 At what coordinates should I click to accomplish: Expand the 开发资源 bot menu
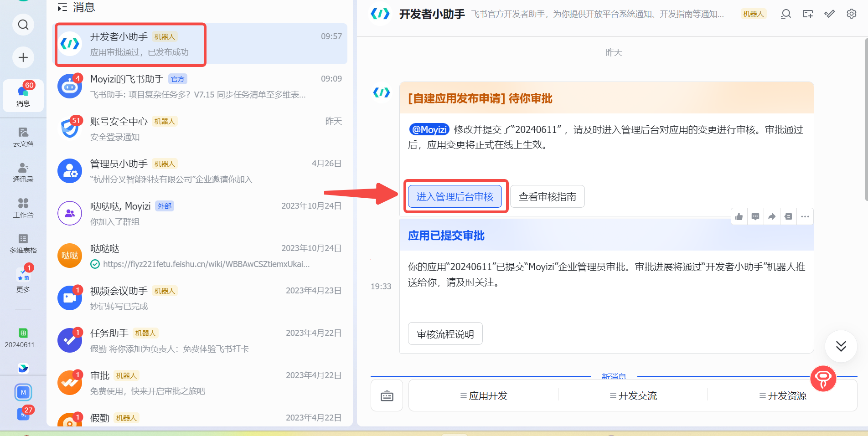tap(782, 395)
